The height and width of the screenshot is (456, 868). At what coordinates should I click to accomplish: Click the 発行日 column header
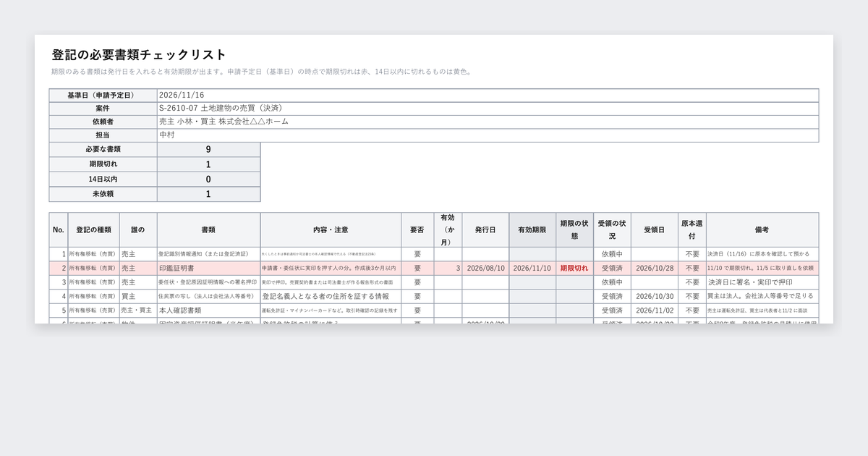[485, 229]
